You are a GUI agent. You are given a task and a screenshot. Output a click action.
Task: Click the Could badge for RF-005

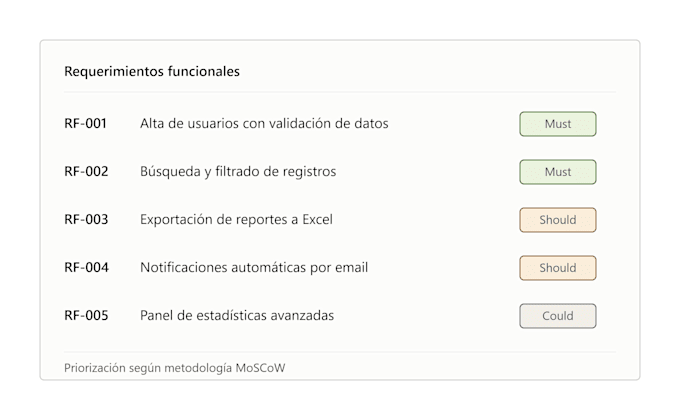click(x=558, y=316)
